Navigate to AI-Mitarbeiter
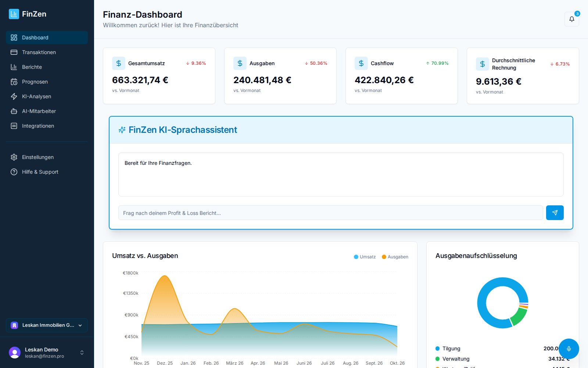Screen dimensions: 588x368 pos(47,111)
